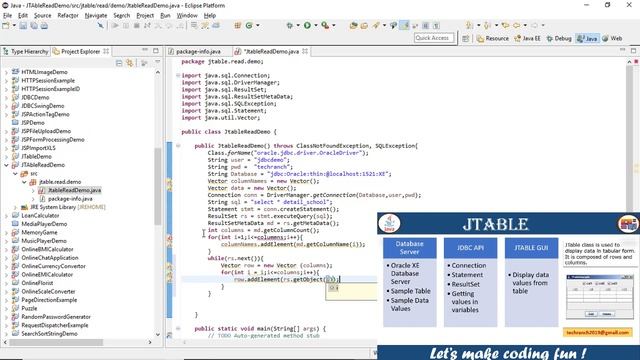640x360 pixels.
Task: Expand the JDBCDemo project
Action: (x=6, y=98)
